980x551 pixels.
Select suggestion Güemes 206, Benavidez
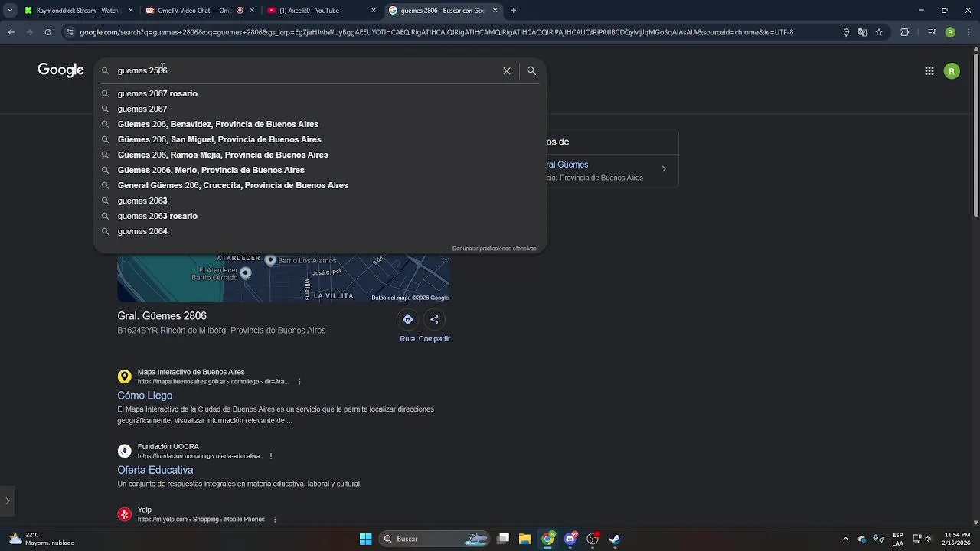320,124
